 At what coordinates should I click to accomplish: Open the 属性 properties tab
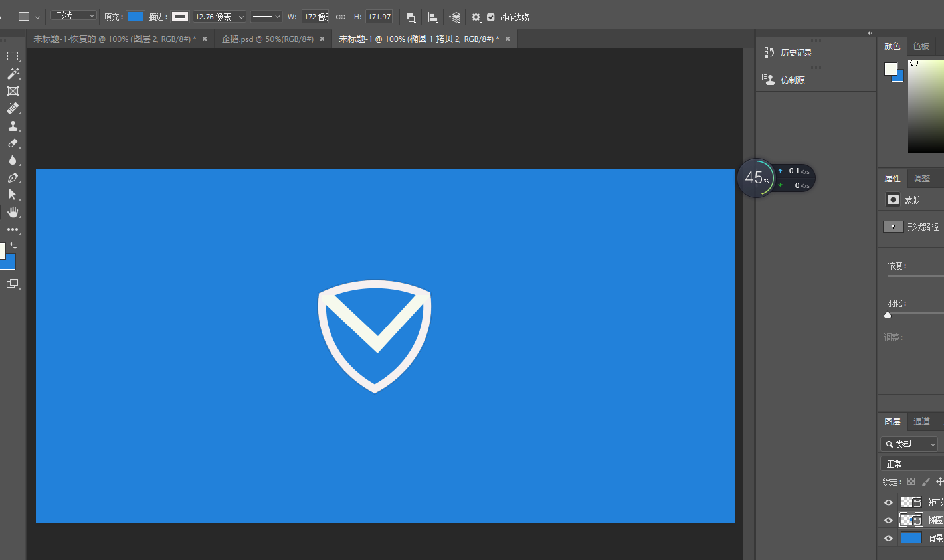[892, 178]
